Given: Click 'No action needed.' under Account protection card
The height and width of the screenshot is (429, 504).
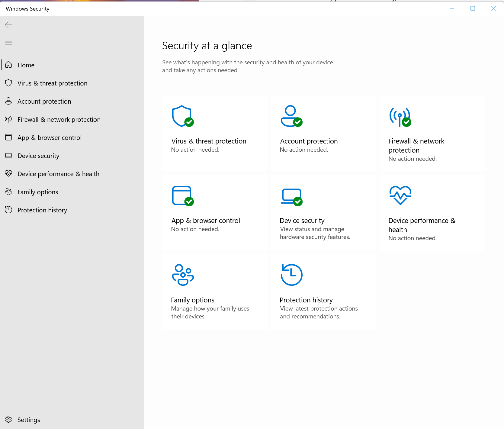Looking at the screenshot, I should click(x=304, y=150).
